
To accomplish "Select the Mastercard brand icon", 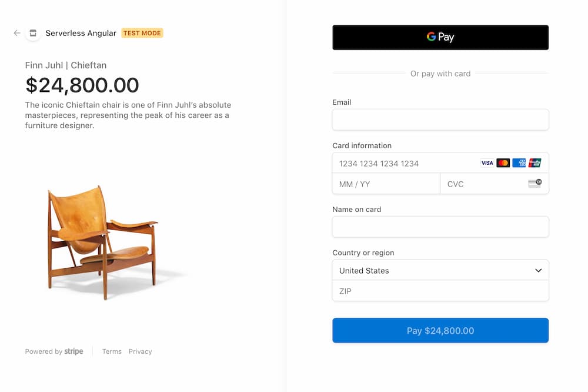I will pyautogui.click(x=503, y=162).
